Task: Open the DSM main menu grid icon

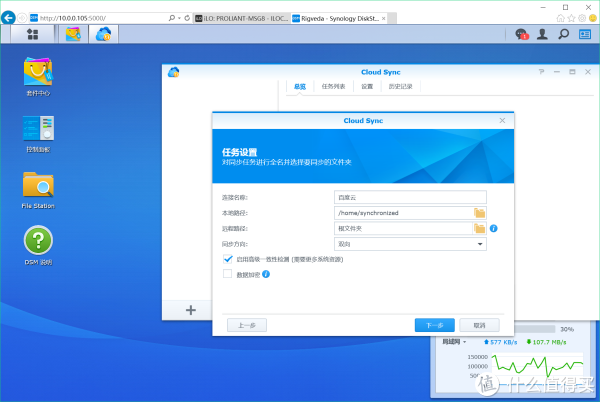Action: [33, 34]
